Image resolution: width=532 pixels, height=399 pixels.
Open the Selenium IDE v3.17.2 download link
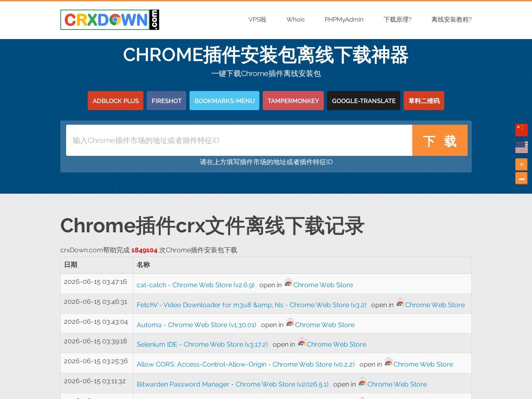coord(202,345)
